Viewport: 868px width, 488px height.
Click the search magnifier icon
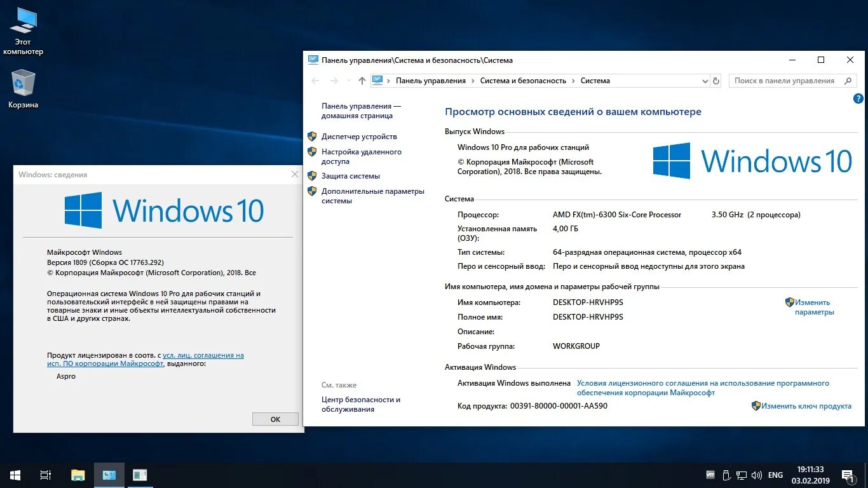(x=848, y=81)
